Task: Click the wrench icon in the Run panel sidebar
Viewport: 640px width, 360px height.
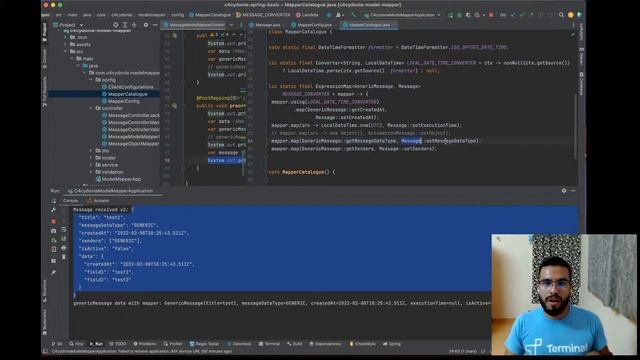Action: (53, 210)
